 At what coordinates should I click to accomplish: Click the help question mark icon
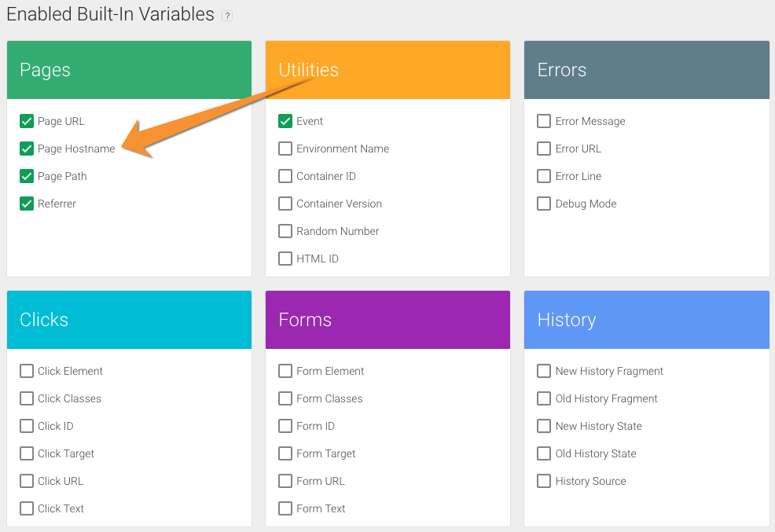click(227, 16)
